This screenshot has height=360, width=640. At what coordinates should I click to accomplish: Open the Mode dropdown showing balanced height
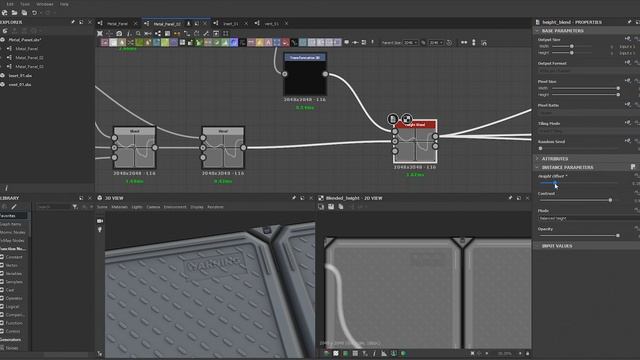589,218
